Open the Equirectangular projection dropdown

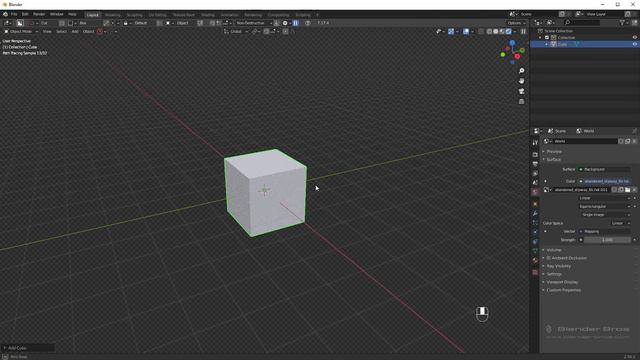pyautogui.click(x=604, y=207)
